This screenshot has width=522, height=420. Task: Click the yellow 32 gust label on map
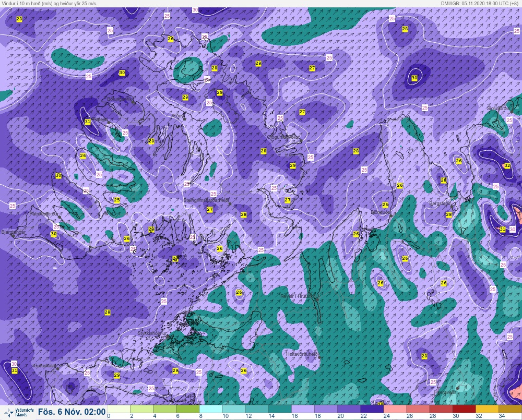pos(507,165)
